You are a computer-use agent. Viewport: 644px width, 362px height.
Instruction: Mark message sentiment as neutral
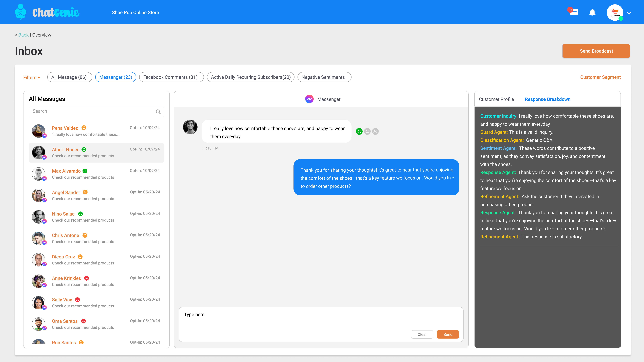367,131
